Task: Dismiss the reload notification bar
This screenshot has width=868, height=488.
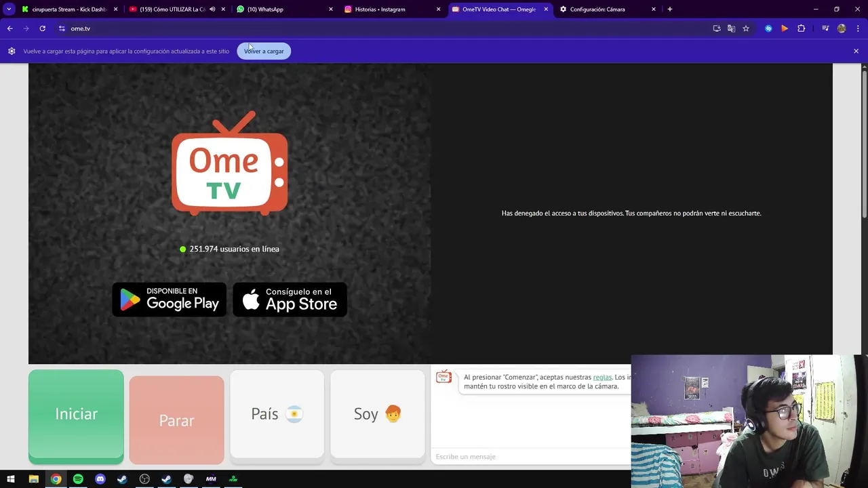Action: click(856, 52)
